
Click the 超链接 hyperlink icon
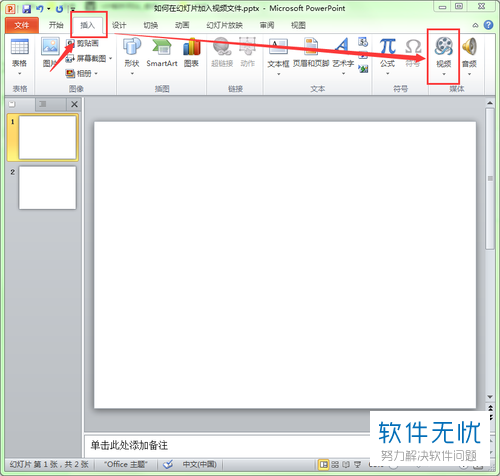point(222,46)
